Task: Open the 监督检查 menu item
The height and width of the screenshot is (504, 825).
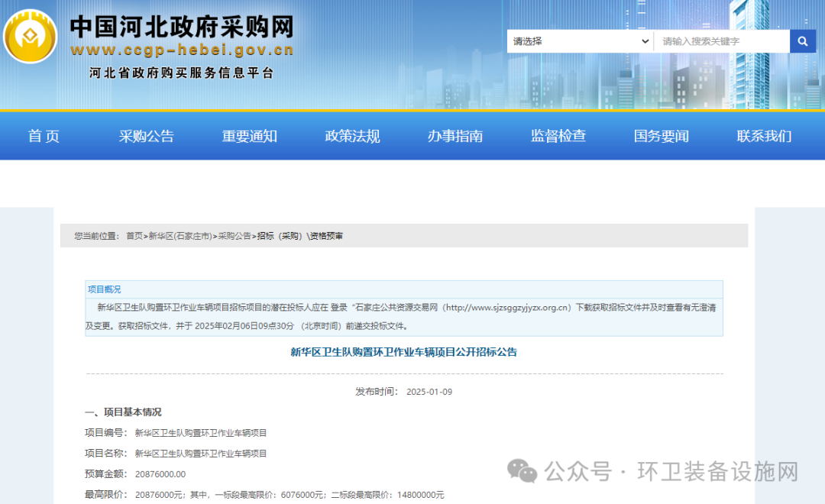Action: point(558,136)
